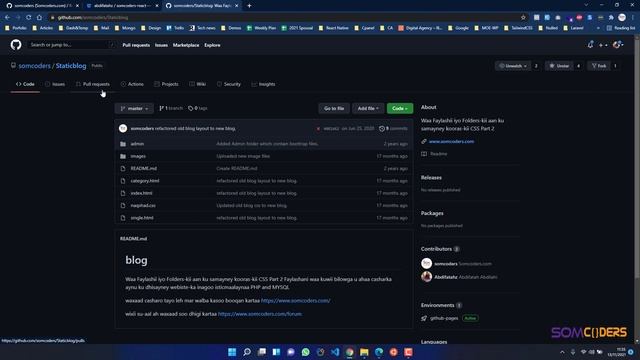Screen dimensions: 640x360
Task: Open the Security tab
Action: pos(229,84)
